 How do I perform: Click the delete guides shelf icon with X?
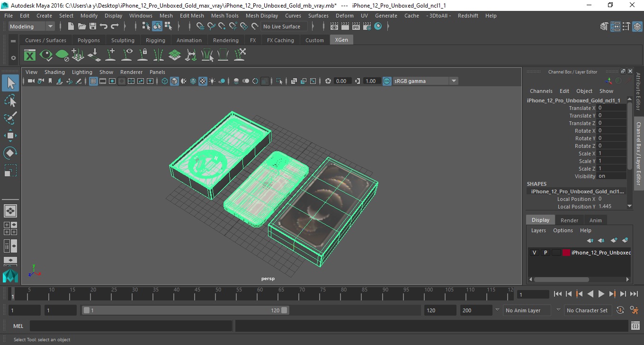point(239,55)
